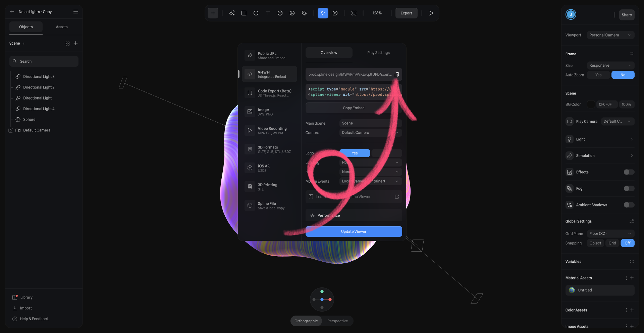Turn on the Fog toggle
Image resolution: width=644 pixels, height=333 pixels.
click(629, 188)
